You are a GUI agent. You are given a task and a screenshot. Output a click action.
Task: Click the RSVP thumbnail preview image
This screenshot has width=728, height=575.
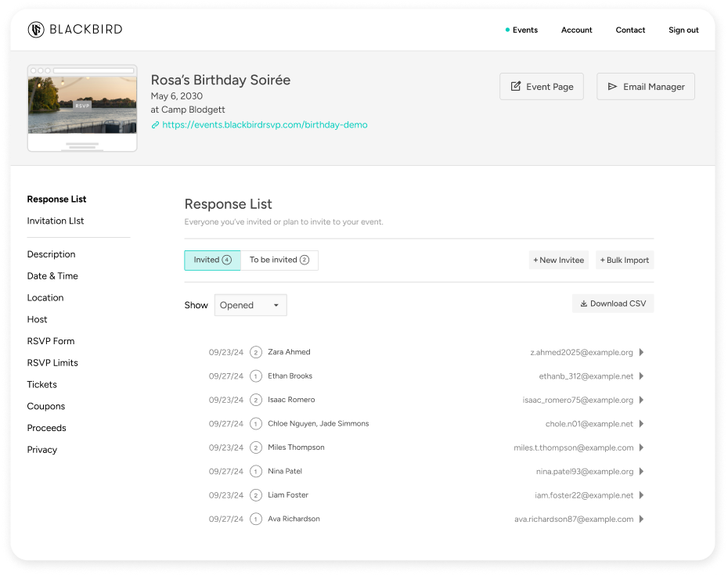point(81,108)
